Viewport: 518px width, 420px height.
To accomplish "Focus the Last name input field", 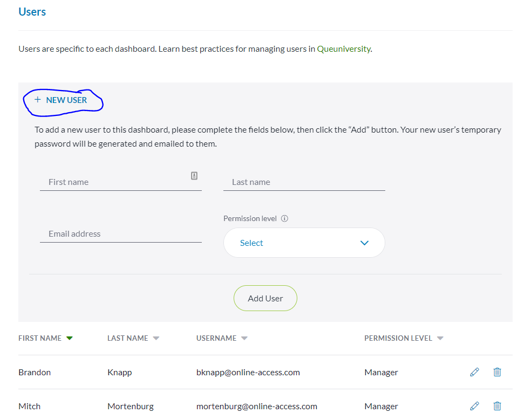I will [x=304, y=182].
